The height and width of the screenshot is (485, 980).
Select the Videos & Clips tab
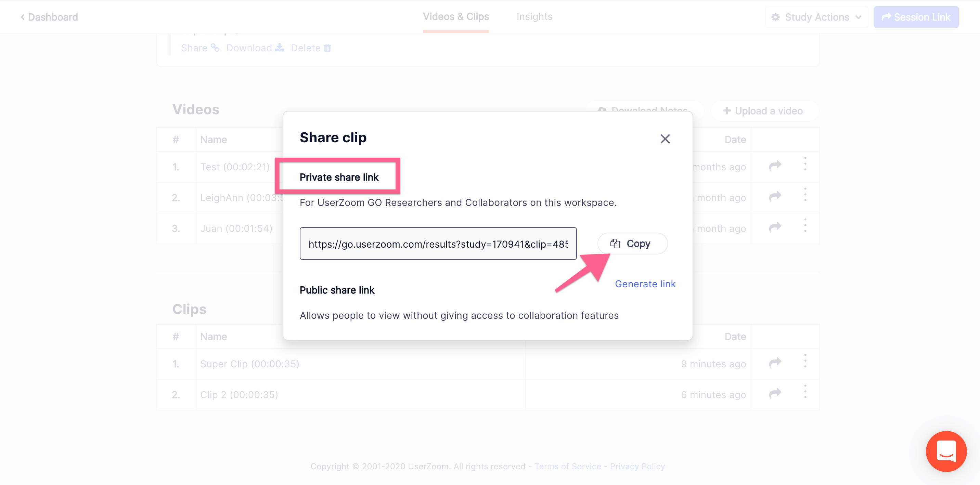[x=456, y=17]
